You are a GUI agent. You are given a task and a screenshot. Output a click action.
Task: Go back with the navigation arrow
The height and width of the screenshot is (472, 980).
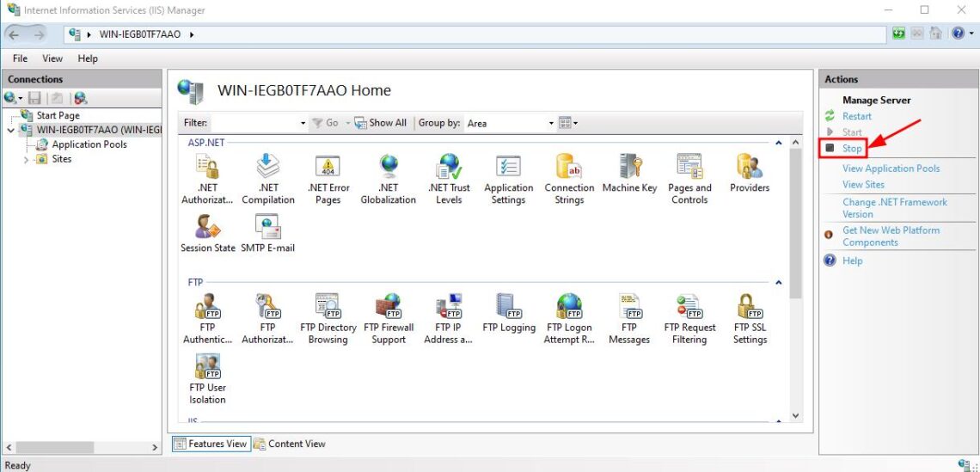pos(15,34)
